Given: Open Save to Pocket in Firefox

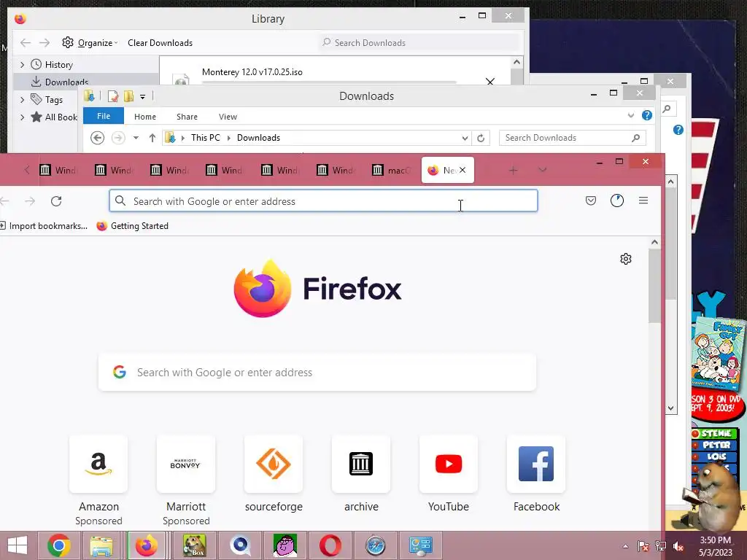Looking at the screenshot, I should (x=591, y=201).
